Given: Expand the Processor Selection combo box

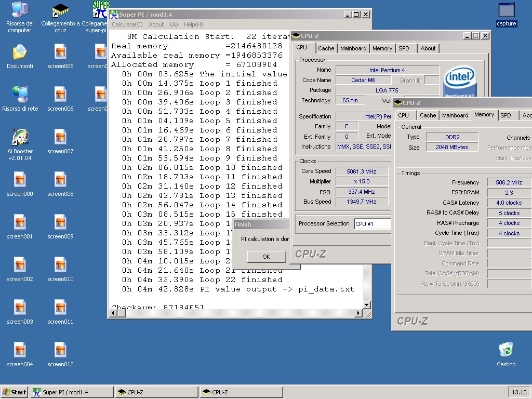Looking at the screenshot, I should (x=373, y=224).
